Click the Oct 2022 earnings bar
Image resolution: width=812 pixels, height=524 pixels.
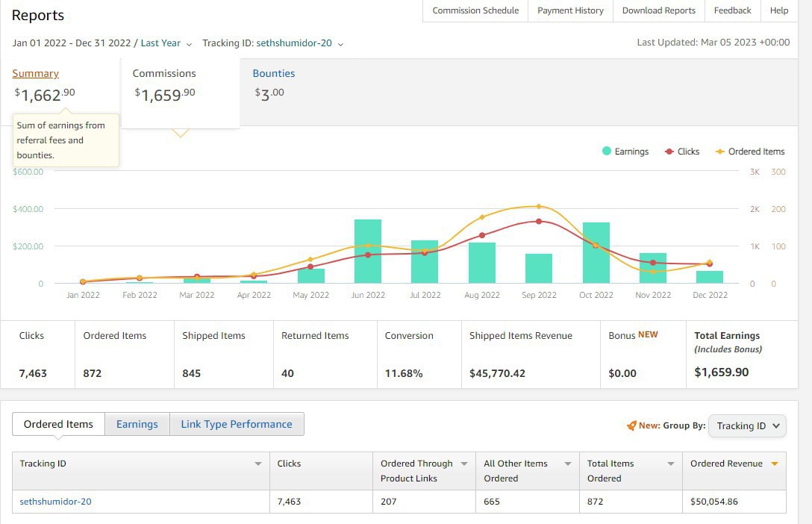[x=596, y=253]
